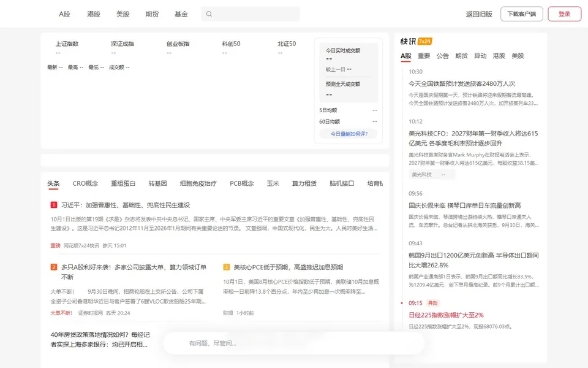The image size is (588, 368).
Task: Select the 港股 tab in 快讯 panel
Action: [x=499, y=56]
